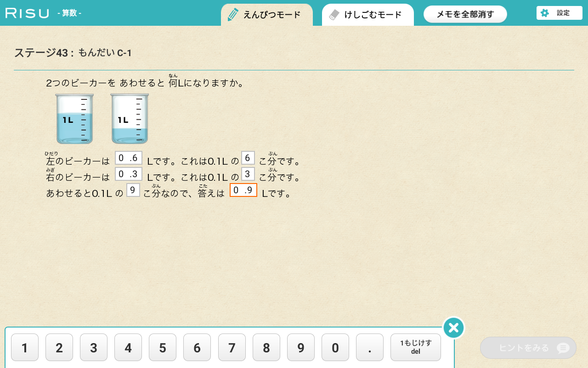Select the combined count field showing 9
The height and width of the screenshot is (368, 588).
coord(133,190)
